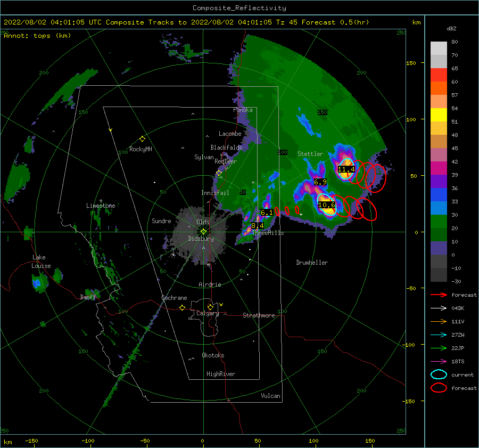Click the -150 tick on the bottom axis

click(x=31, y=441)
